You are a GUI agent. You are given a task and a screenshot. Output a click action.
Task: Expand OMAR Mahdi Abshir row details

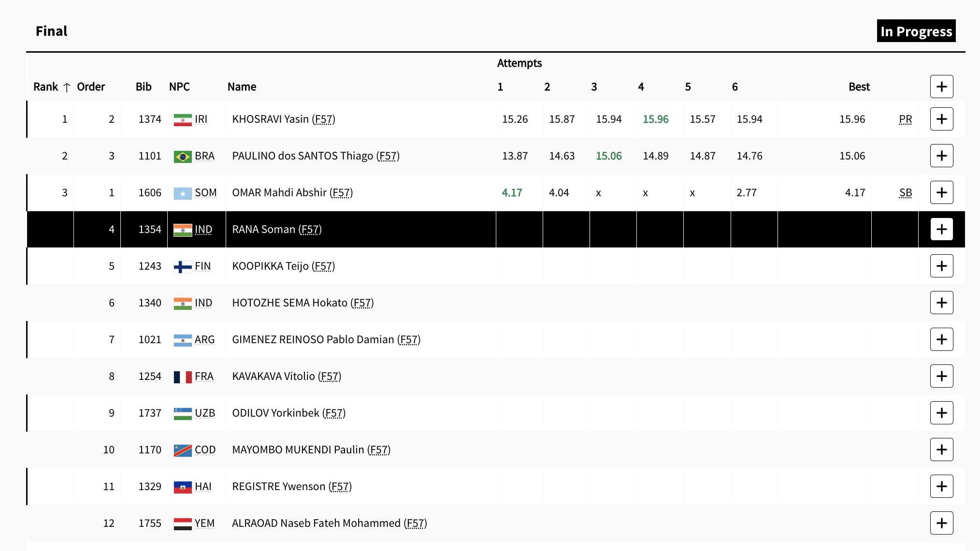tap(941, 192)
